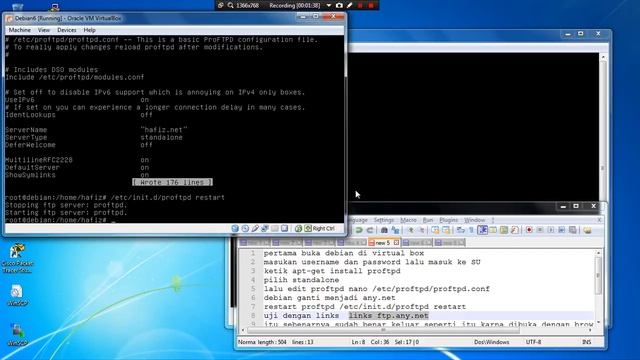Click black window's vertical scrollbar
640x360 pixels.
603,127
